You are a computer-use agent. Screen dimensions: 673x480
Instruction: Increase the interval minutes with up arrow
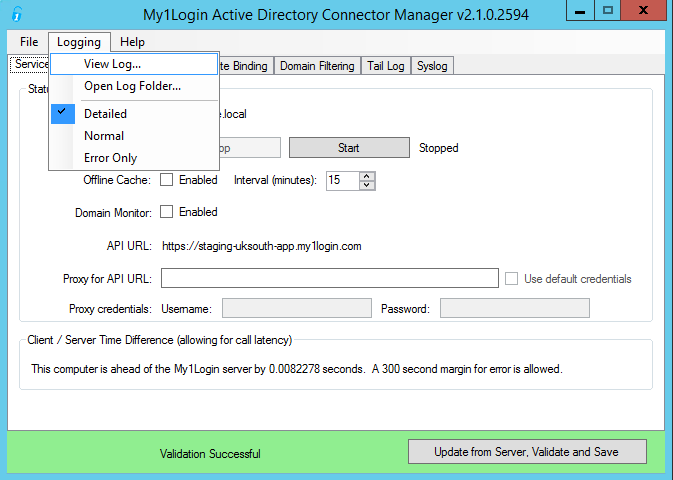pos(367,176)
